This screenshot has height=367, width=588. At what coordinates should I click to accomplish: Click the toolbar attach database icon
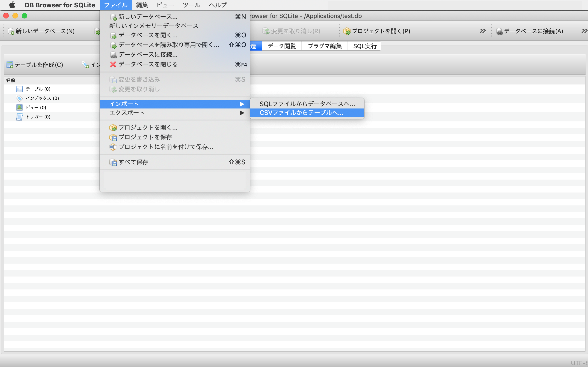[x=499, y=31]
